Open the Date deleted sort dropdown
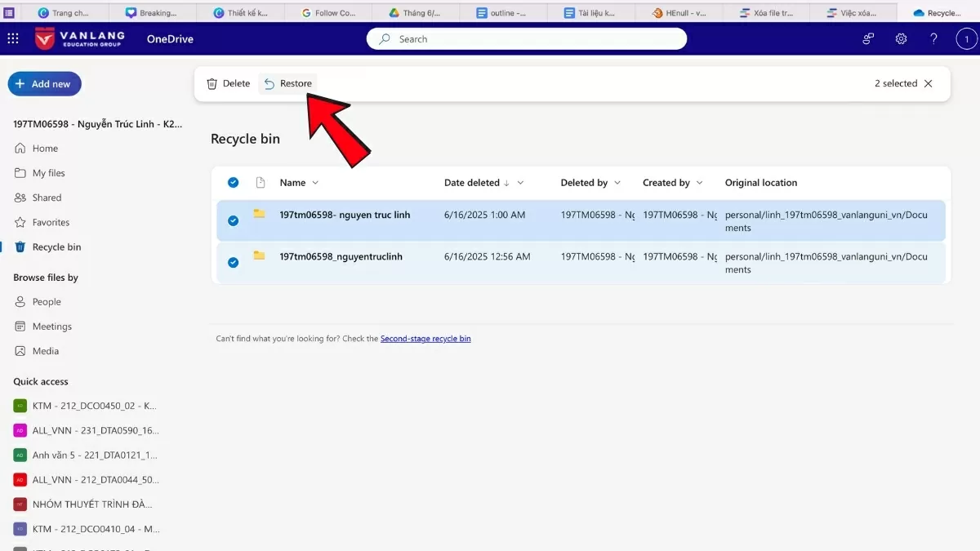The height and width of the screenshot is (551, 980). pyautogui.click(x=521, y=182)
